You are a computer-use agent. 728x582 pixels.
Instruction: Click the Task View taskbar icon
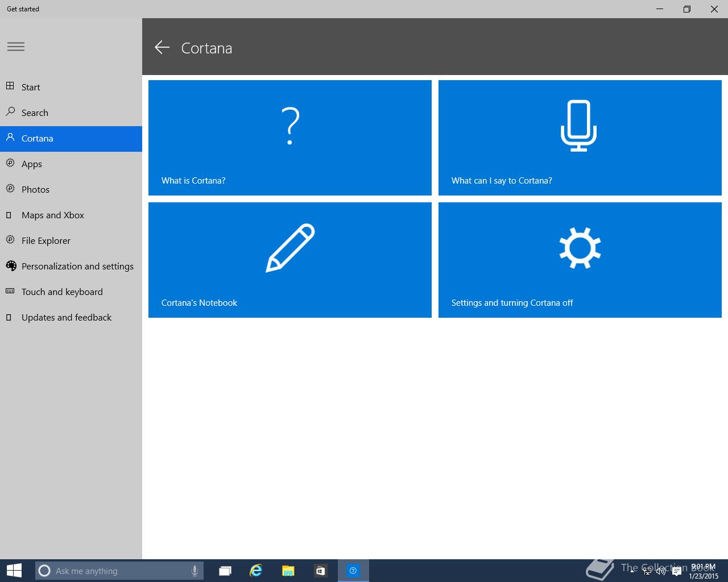coord(225,571)
